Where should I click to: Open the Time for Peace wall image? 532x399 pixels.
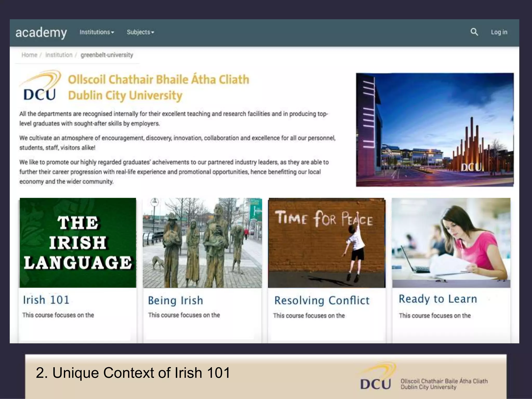327,243
